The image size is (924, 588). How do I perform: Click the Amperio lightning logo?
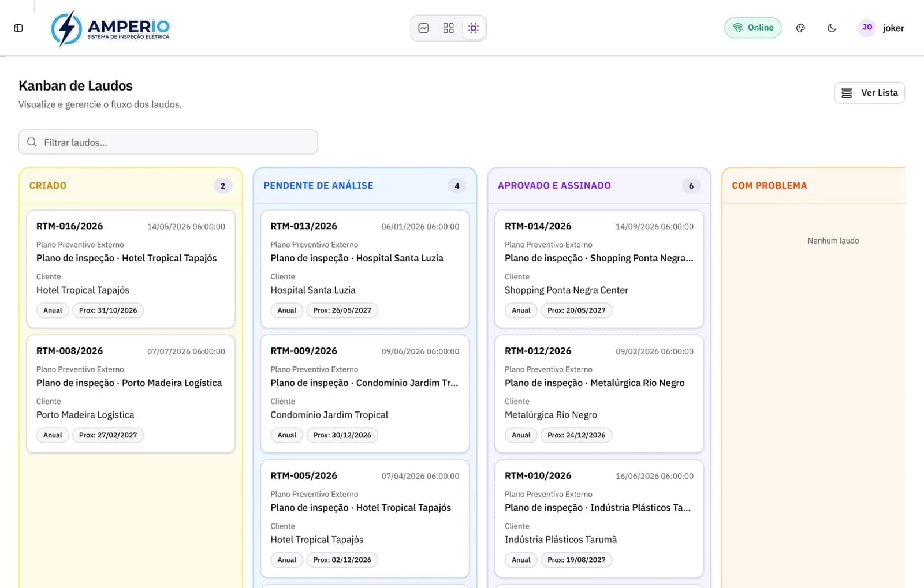point(110,28)
